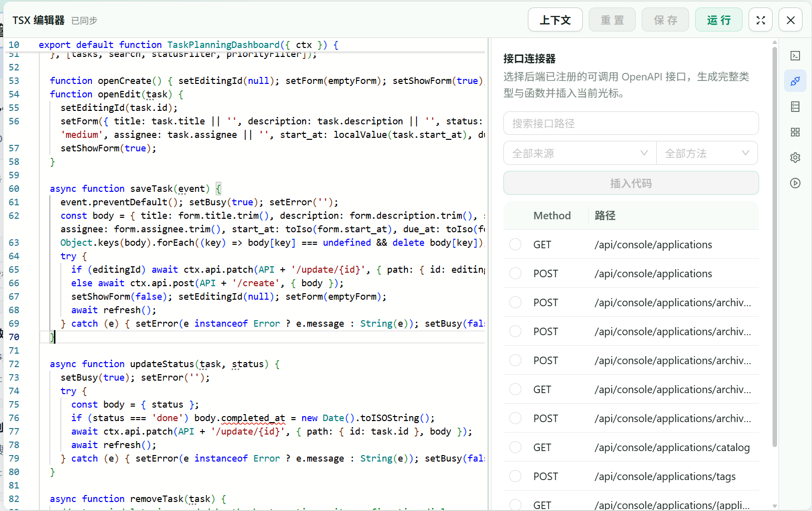
Task: Click the 接口连接器 panel title
Action: (x=529, y=58)
